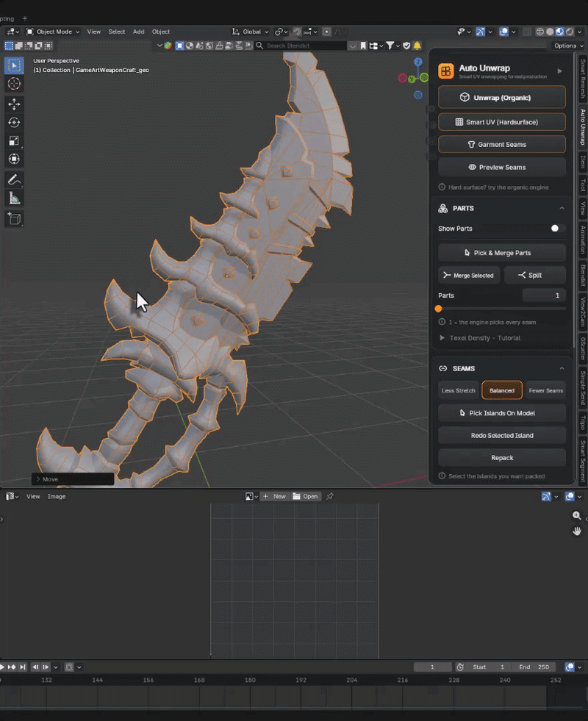
Task: Open the Options dropdown
Action: (569, 46)
